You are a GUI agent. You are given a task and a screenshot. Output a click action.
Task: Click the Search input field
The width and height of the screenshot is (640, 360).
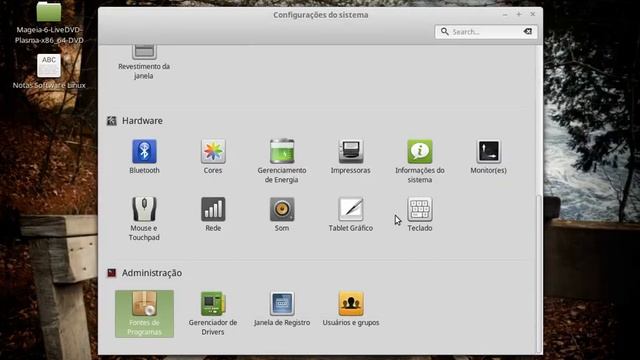click(485, 31)
